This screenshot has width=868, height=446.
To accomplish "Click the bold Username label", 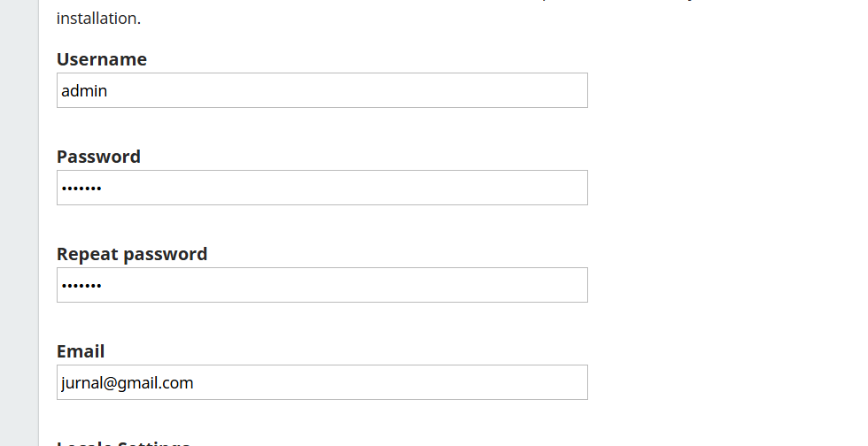I will 102,59.
